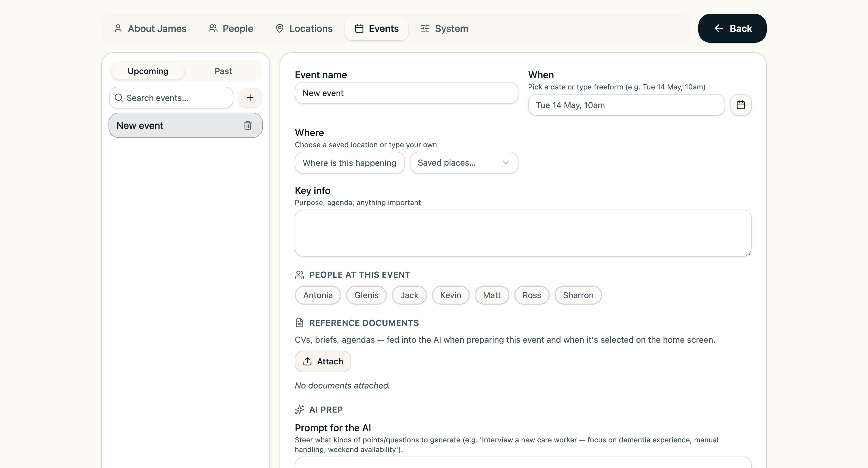This screenshot has width=868, height=468.
Task: Switch to the People tab
Action: pos(231,28)
